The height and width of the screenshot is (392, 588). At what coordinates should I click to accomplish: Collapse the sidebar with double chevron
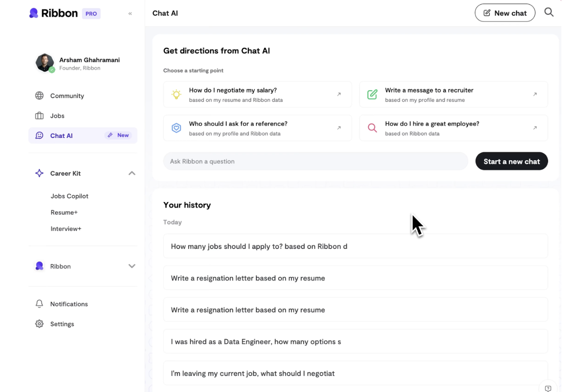(130, 14)
